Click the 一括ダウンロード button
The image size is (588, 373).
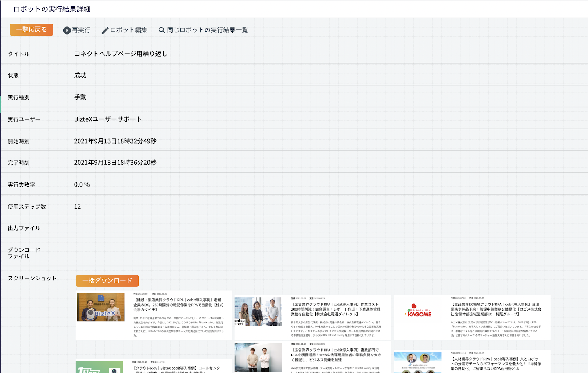point(107,280)
